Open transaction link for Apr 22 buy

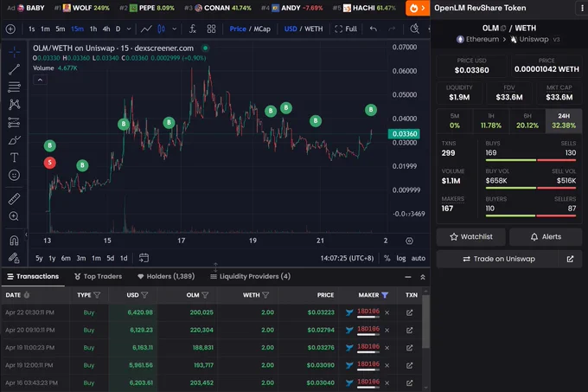pos(410,312)
